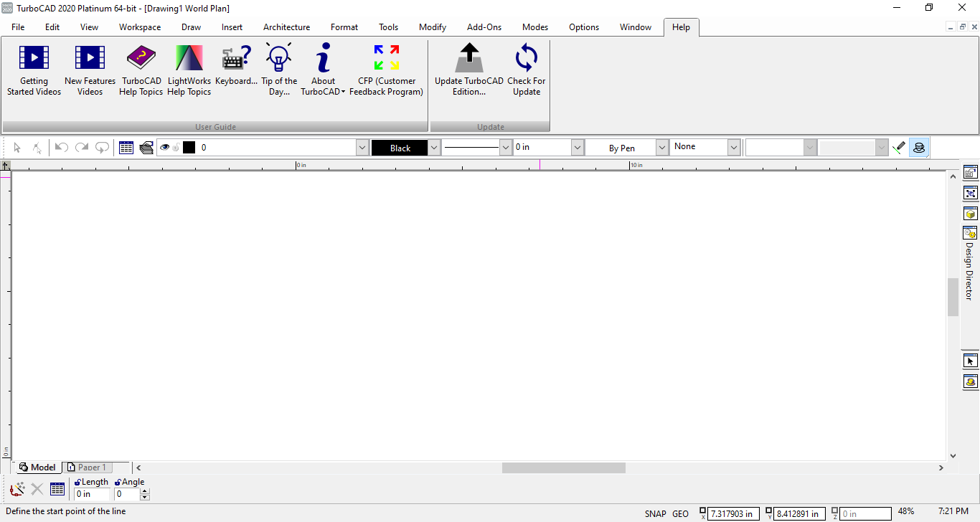Viewport: 980px width, 522px height.
Task: Open the Selection Info table icon
Action: (x=126, y=148)
